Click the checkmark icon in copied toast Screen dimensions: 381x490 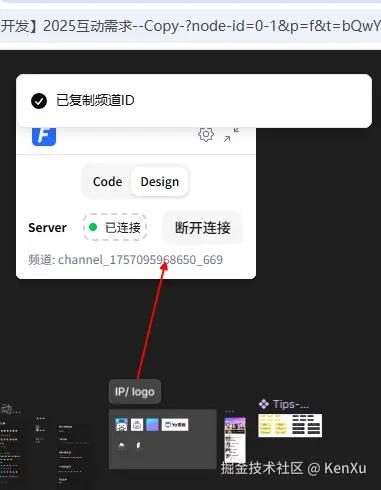(39, 101)
